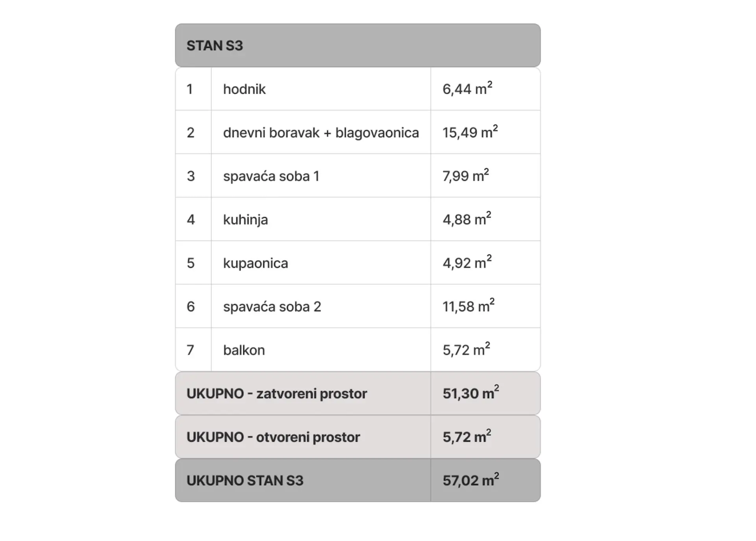The width and height of the screenshot is (756, 541).
Task: Click the 51,30 m² total value
Action: pyautogui.click(x=471, y=393)
